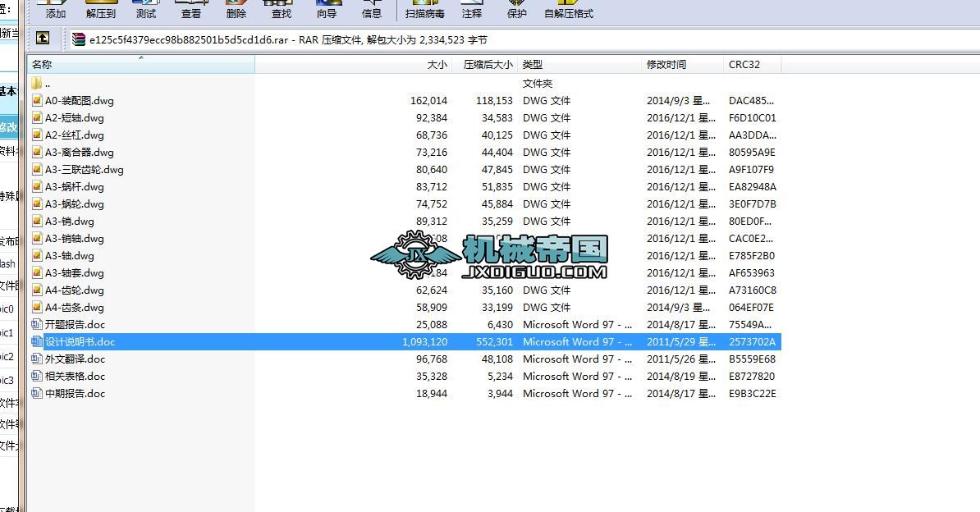980x512 pixels.
Task: Select file name 中期报告.doc
Action: click(x=75, y=393)
